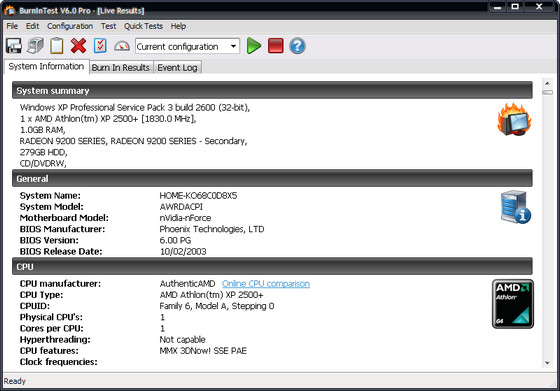Follow the Online CPU comparison link

coord(266,284)
